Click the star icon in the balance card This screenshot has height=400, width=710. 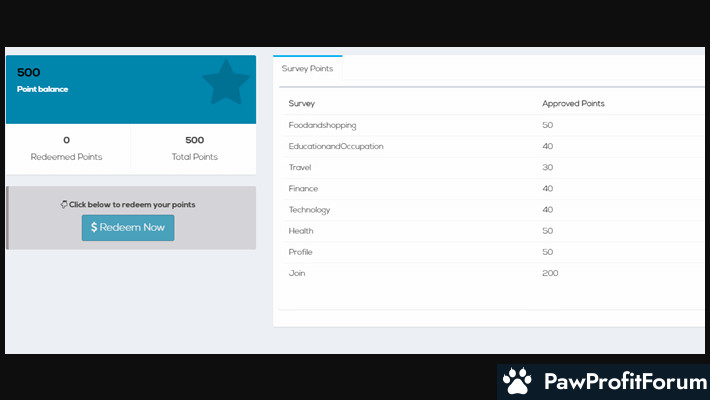(225, 84)
